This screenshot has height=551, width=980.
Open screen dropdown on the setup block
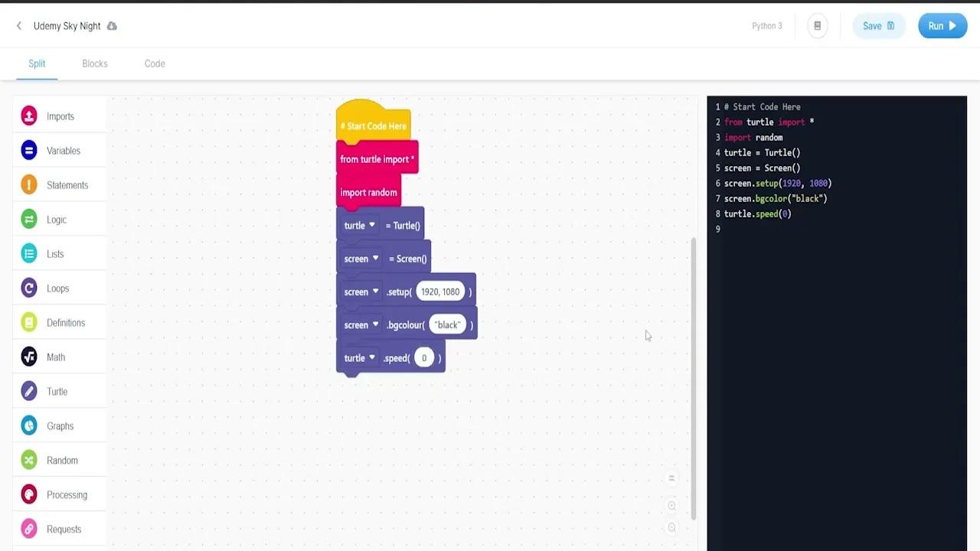click(x=375, y=292)
